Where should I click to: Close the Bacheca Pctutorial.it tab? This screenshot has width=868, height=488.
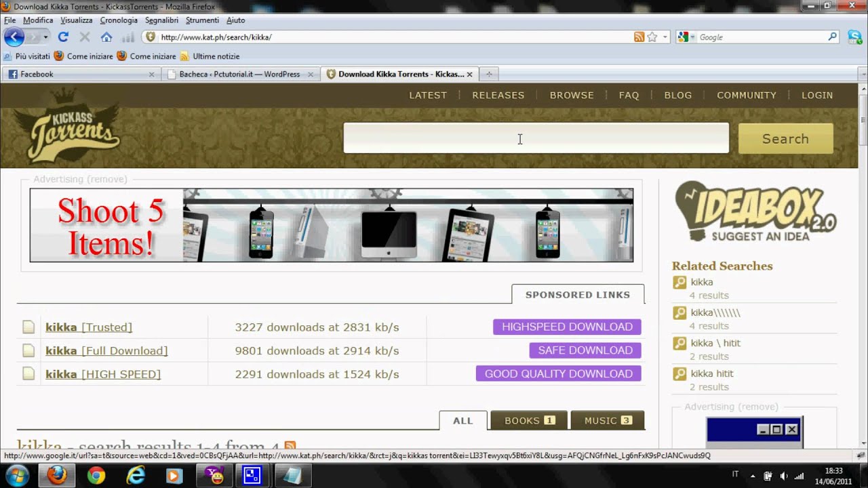(311, 75)
